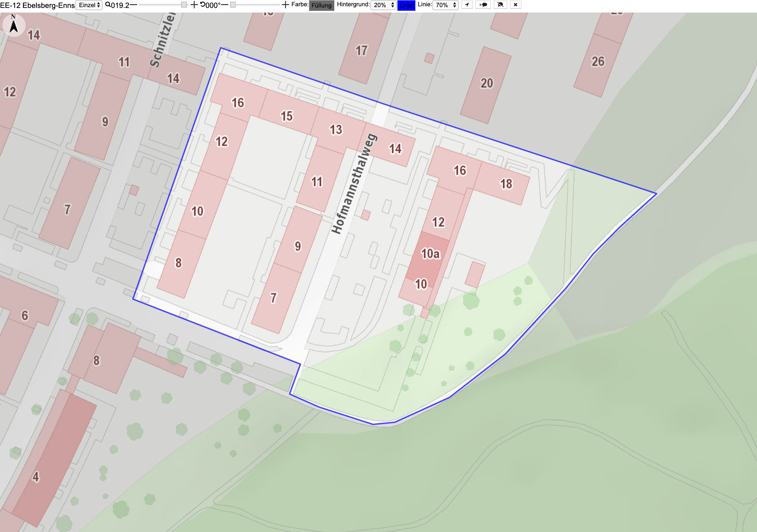
Task: Click the rotate arrow icon
Action: 203,5
